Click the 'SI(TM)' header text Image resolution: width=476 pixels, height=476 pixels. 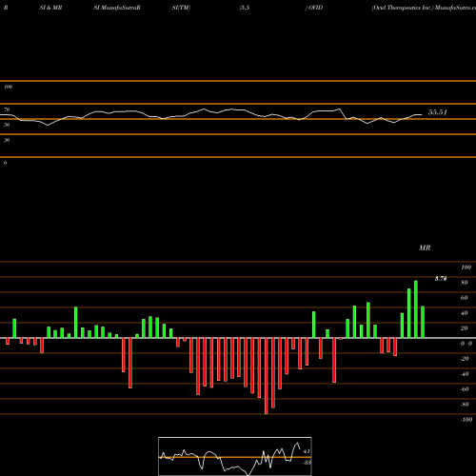[x=181, y=8]
